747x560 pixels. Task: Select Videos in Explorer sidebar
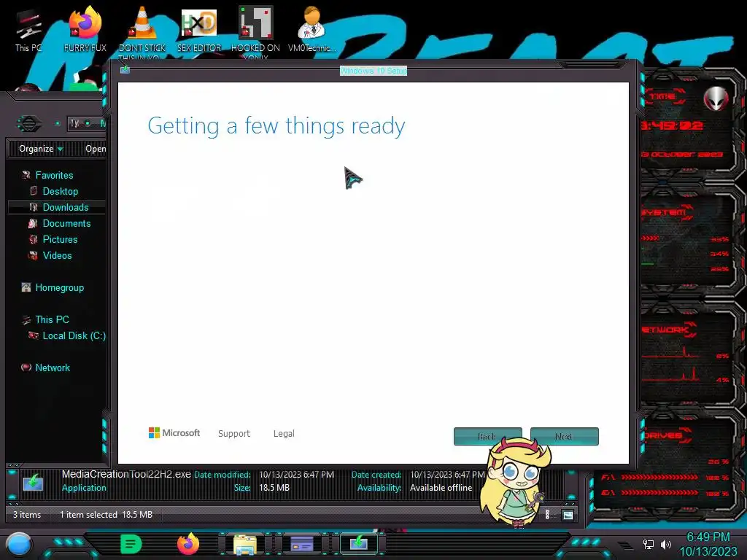(57, 255)
